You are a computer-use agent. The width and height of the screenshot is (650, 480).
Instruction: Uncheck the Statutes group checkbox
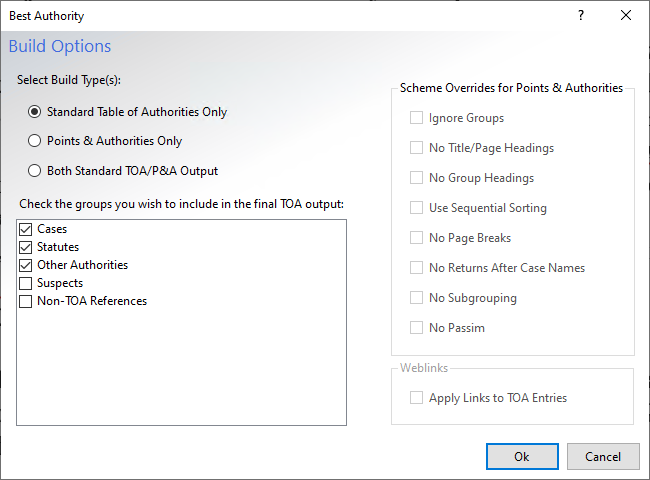tap(26, 247)
